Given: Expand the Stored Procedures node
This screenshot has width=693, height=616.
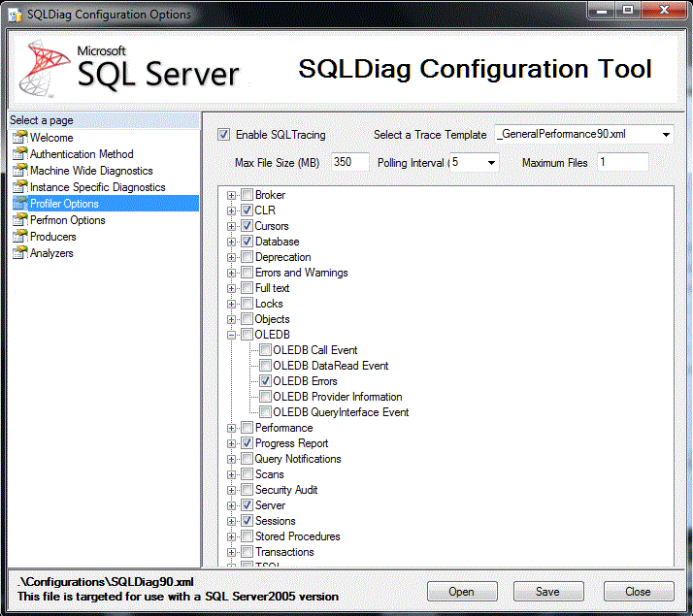Looking at the screenshot, I should 231,537.
